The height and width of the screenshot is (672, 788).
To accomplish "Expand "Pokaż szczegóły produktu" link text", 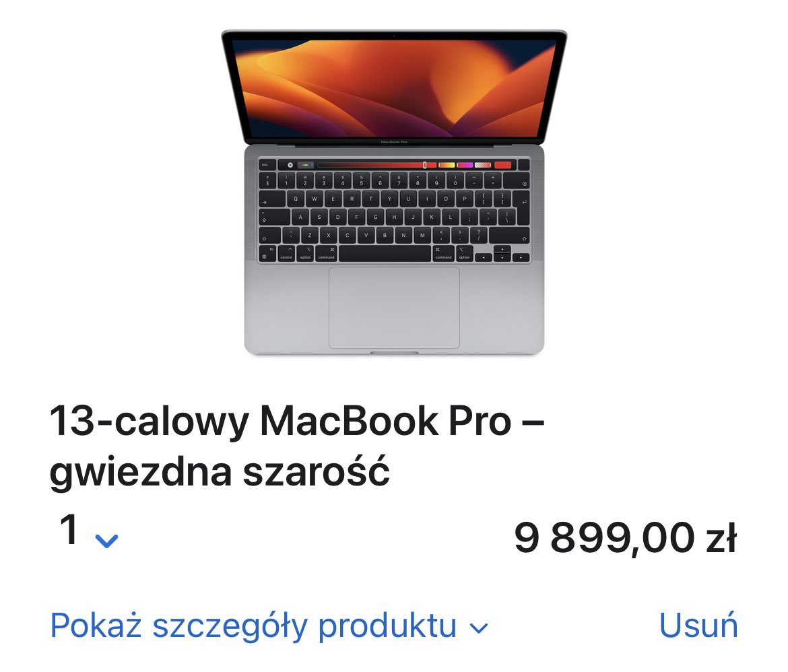I will pyautogui.click(x=253, y=626).
